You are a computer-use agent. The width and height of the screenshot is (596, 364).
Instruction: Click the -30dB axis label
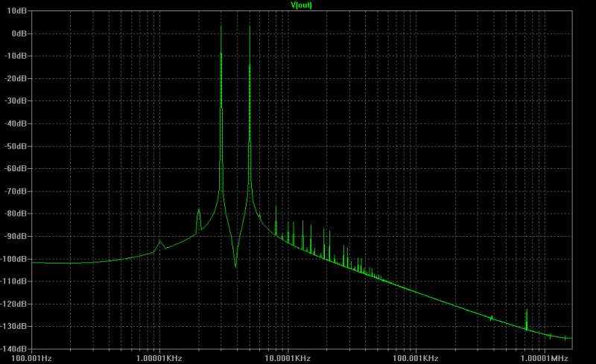click(x=15, y=100)
